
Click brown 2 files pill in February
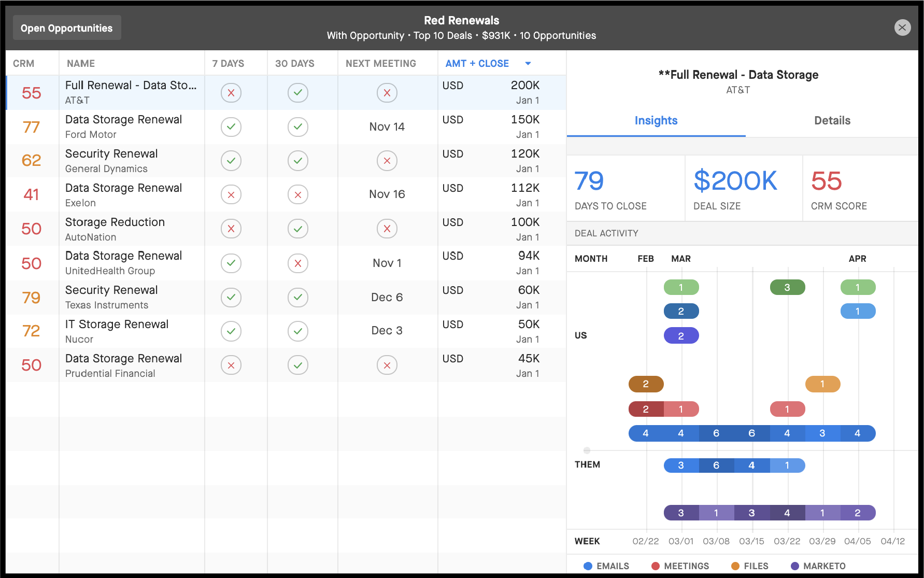pos(646,384)
